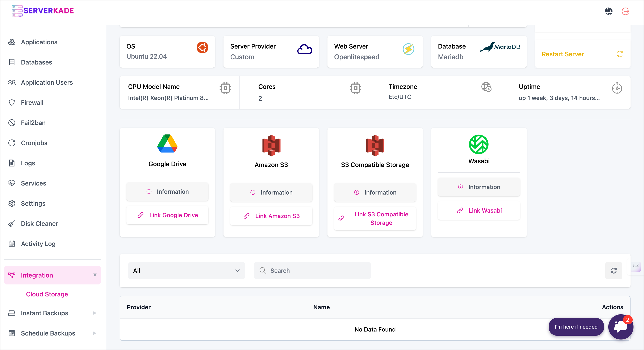Click the Restart Server refresh icon
This screenshot has height=350, width=644.
pos(619,54)
